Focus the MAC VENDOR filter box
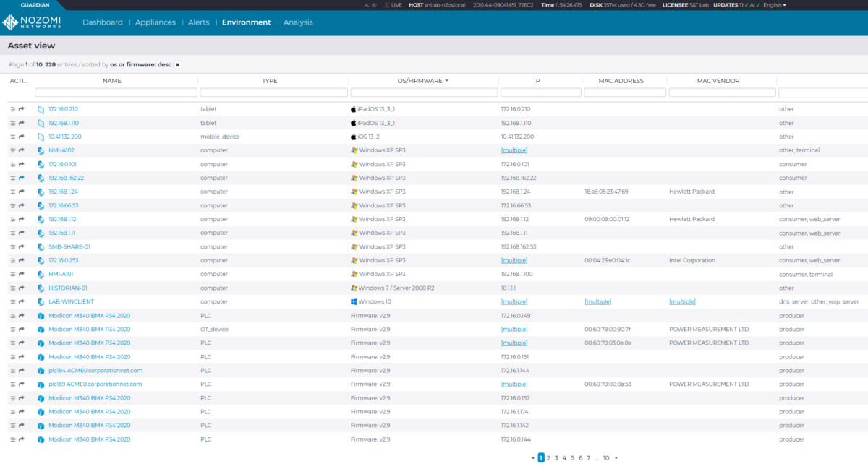Screen dimensions: 868x469 click(722, 92)
